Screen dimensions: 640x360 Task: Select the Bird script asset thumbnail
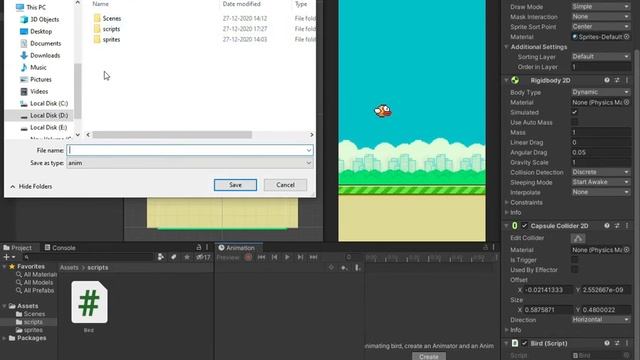click(89, 302)
